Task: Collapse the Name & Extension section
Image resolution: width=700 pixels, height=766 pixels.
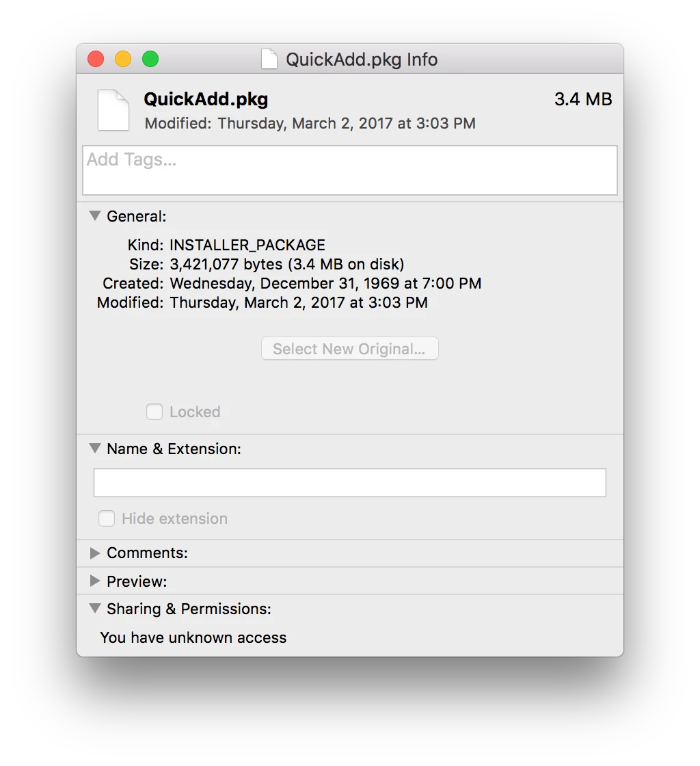Action: (x=95, y=448)
